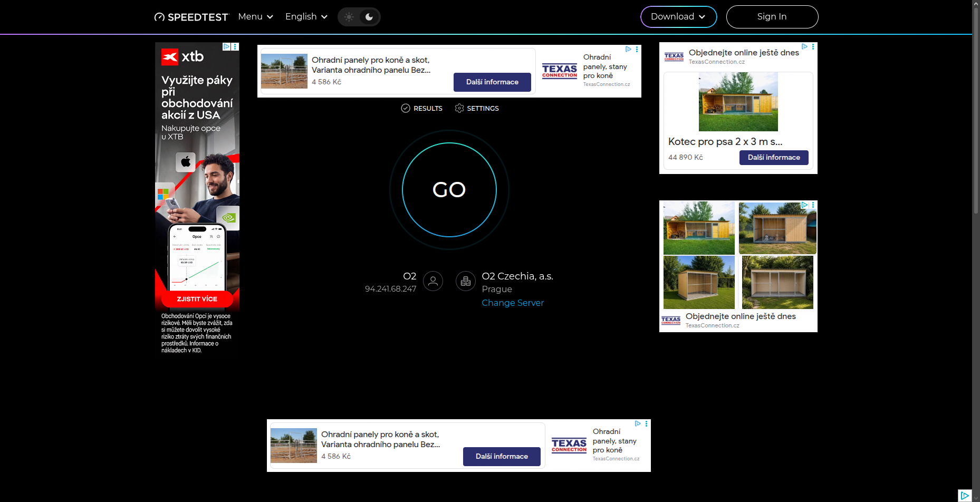Click Další informace in bottom banner ad
980x502 pixels.
502,457
